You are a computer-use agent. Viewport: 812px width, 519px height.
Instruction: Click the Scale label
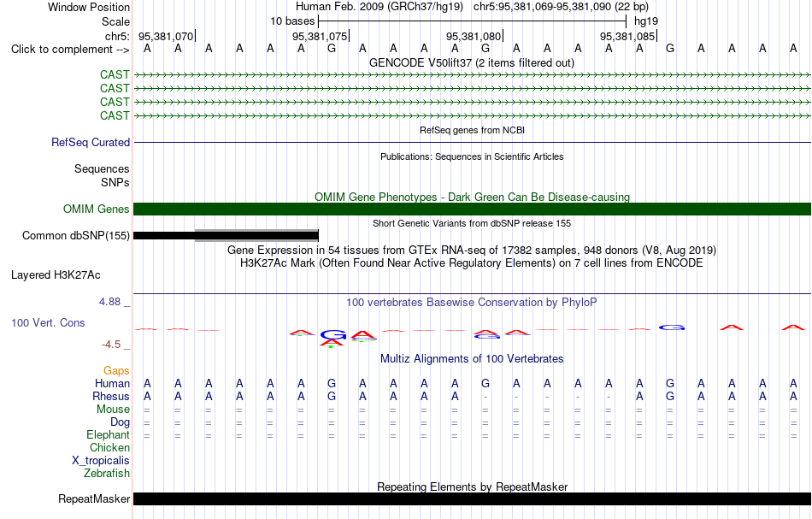tap(115, 21)
